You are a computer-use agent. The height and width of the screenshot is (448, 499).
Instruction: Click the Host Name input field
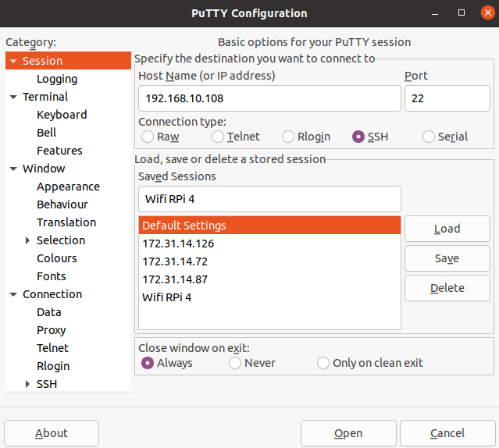(269, 99)
